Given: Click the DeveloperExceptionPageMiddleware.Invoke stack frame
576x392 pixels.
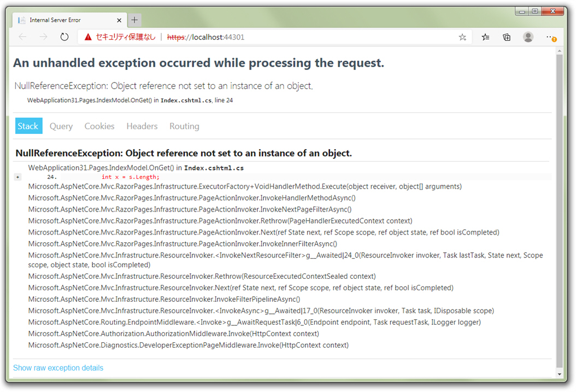Looking at the screenshot, I should [x=189, y=345].
